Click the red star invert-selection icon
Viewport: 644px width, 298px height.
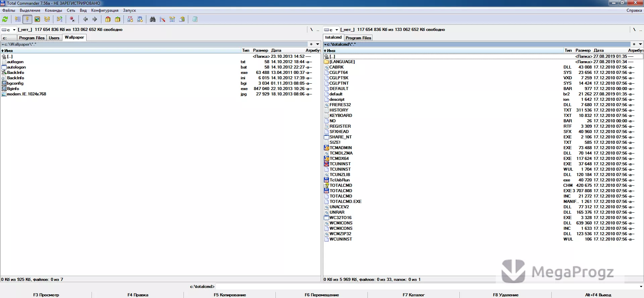click(72, 19)
